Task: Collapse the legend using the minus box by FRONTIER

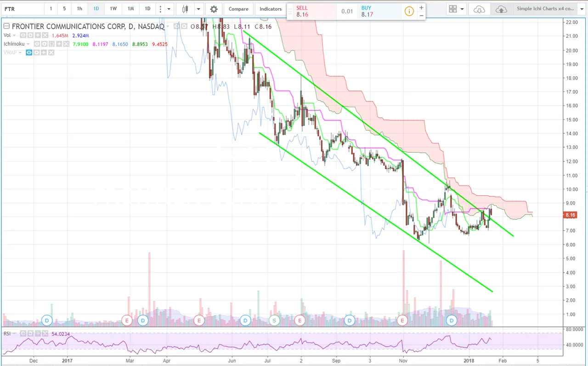Action: [6, 26]
